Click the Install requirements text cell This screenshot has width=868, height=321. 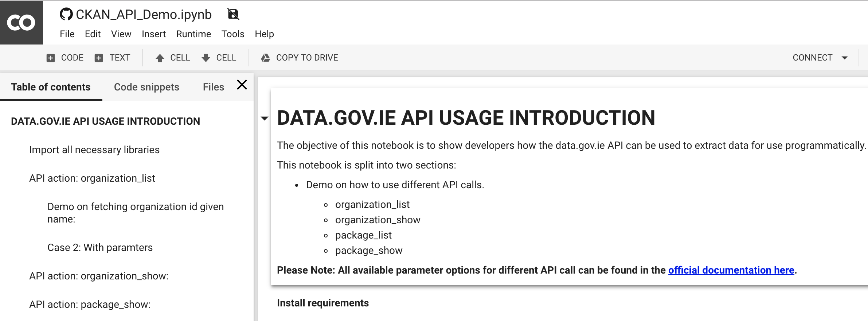tap(323, 303)
